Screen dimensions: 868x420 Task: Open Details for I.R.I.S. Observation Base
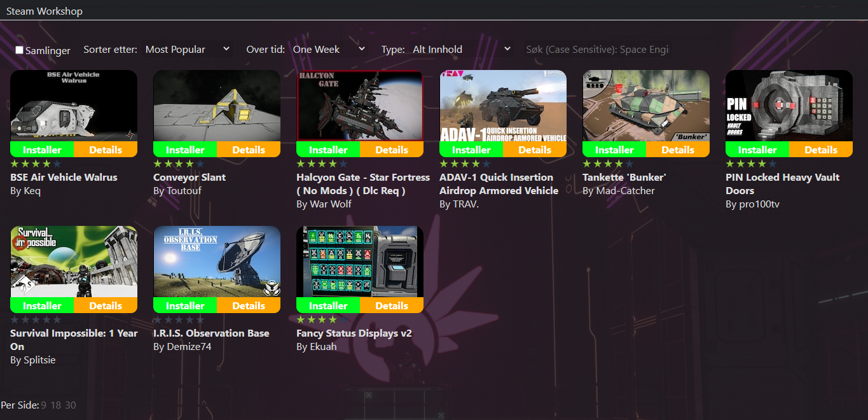pyautogui.click(x=249, y=305)
